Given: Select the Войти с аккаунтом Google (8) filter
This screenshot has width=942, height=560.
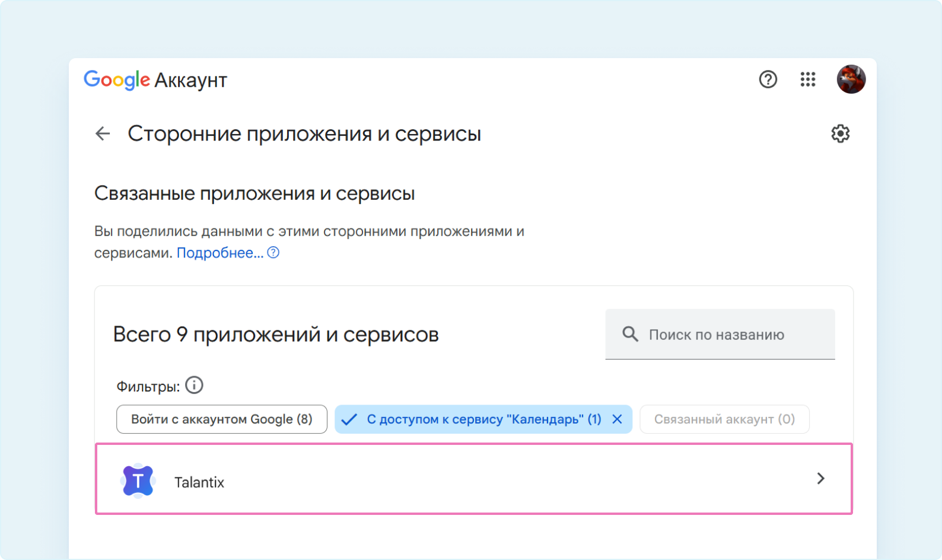Looking at the screenshot, I should click(222, 419).
